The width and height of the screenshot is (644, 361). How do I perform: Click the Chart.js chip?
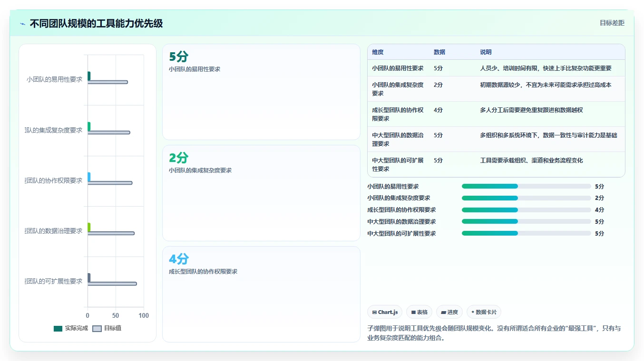point(385,312)
